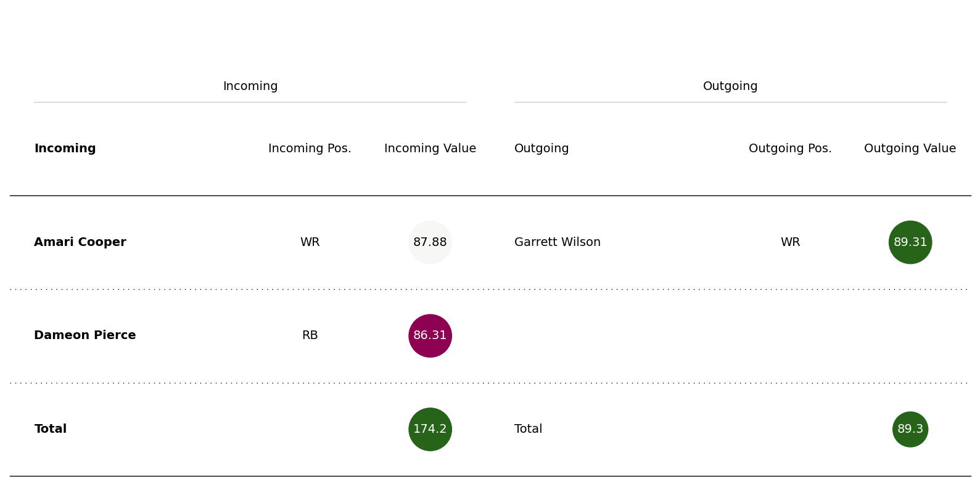
Task: Click the white 87.88 value circle
Action: [430, 242]
